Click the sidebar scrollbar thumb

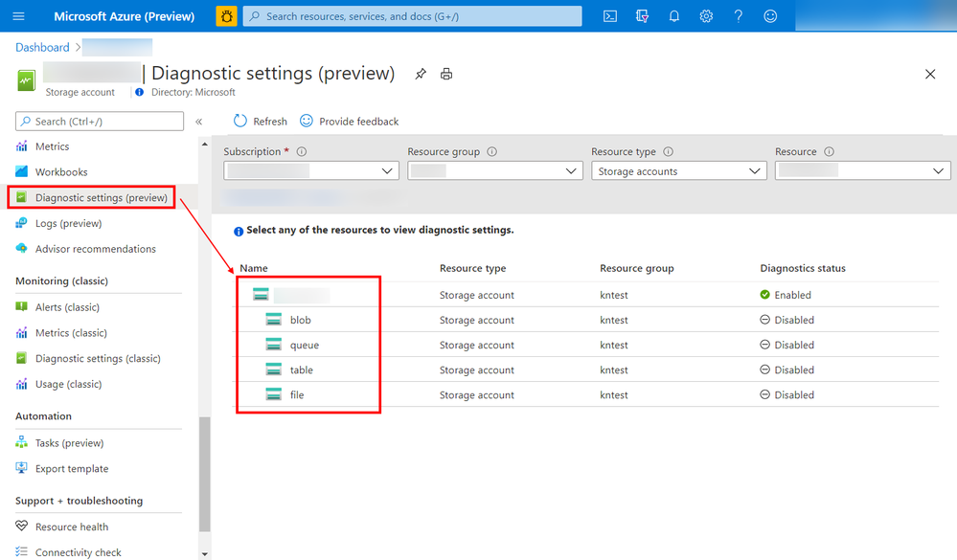click(204, 474)
